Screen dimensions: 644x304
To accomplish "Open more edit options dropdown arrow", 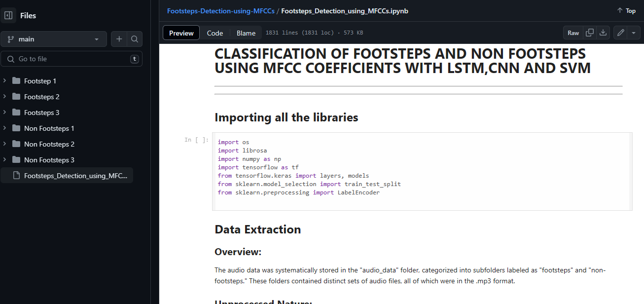I will (633, 33).
